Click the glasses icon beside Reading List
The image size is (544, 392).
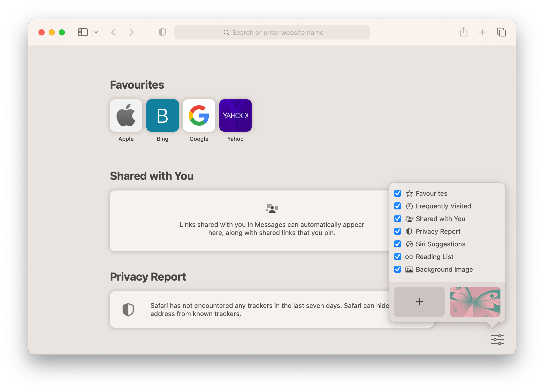click(x=409, y=257)
